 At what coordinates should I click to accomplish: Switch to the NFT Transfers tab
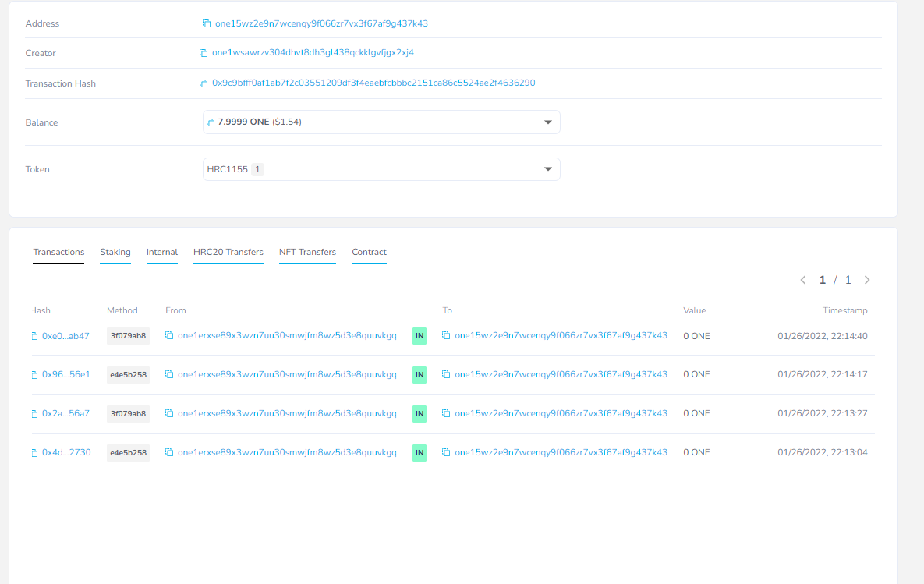click(307, 252)
